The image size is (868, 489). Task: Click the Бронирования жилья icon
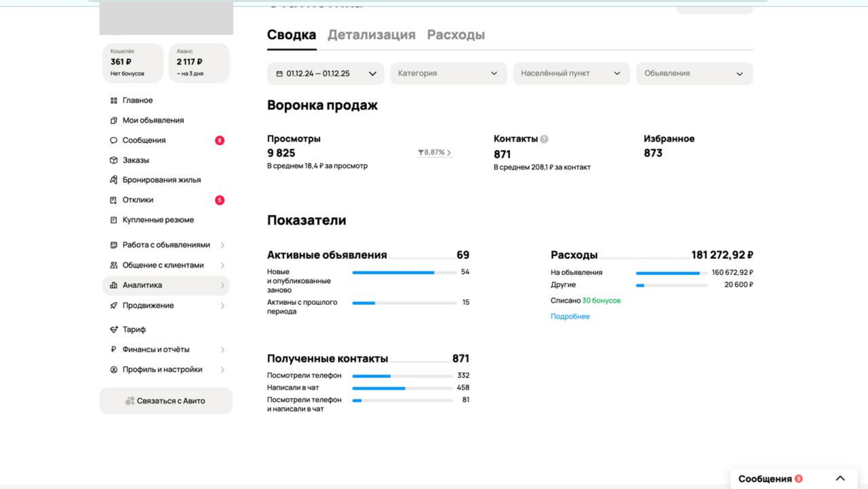(x=114, y=180)
